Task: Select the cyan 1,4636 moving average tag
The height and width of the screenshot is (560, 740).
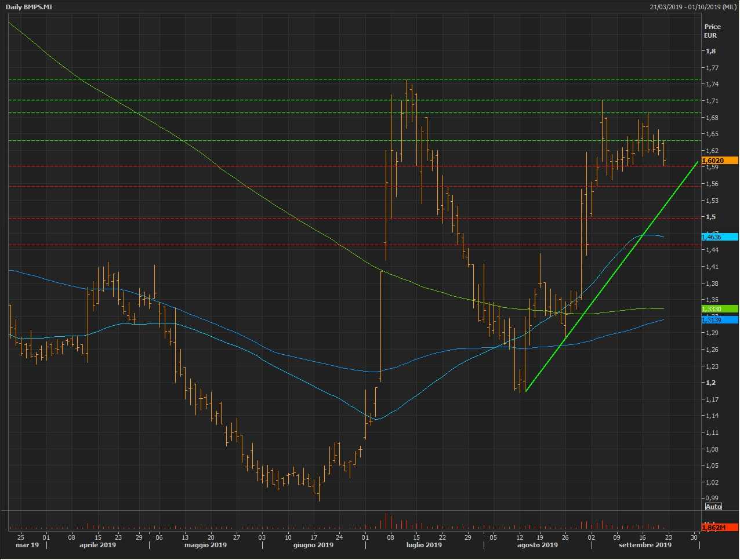Action: coord(719,237)
